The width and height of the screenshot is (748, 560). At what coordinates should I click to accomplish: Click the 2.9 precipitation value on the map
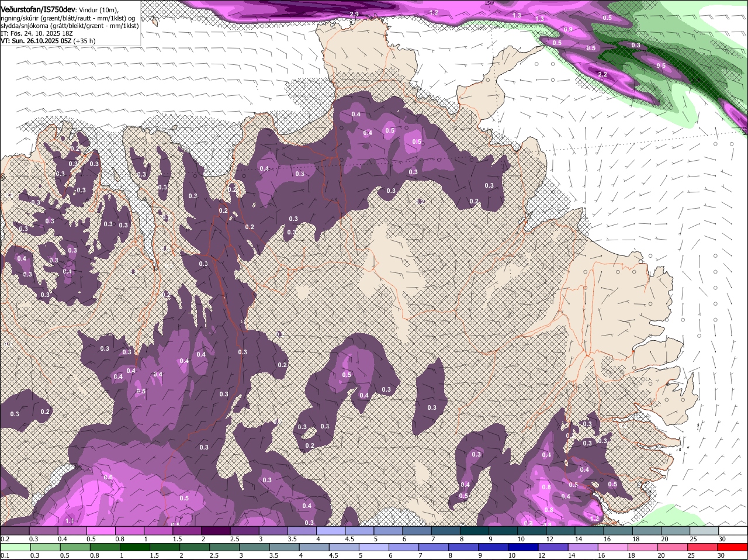(354, 14)
